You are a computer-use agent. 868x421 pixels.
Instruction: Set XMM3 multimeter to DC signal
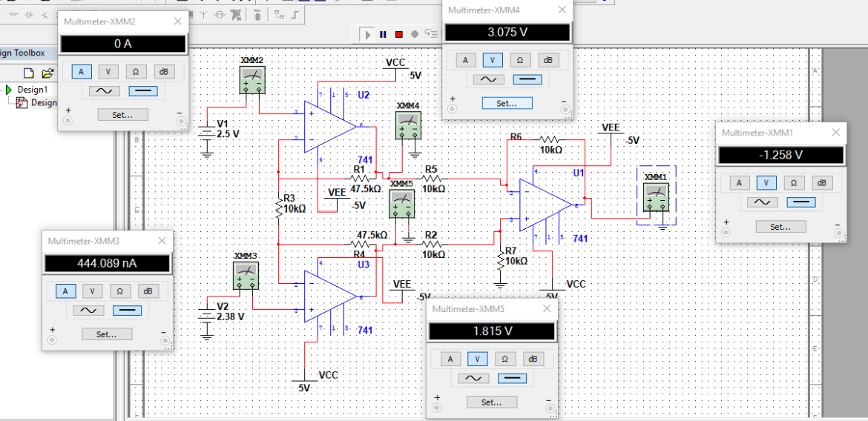pos(127,311)
